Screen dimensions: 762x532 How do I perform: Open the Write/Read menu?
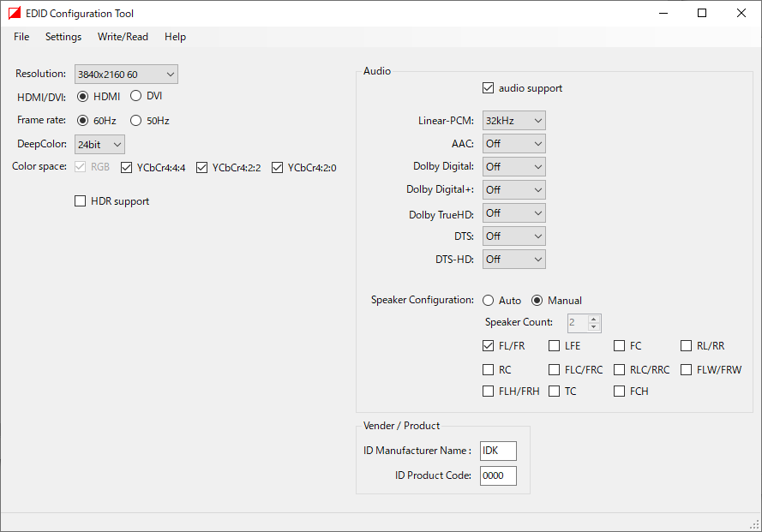point(123,37)
